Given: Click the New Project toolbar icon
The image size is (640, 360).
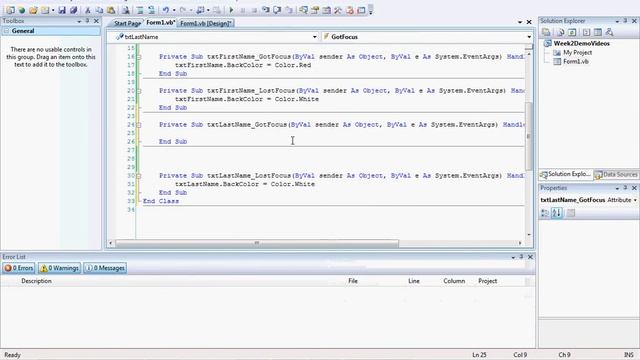Looking at the screenshot, I should 10,10.
